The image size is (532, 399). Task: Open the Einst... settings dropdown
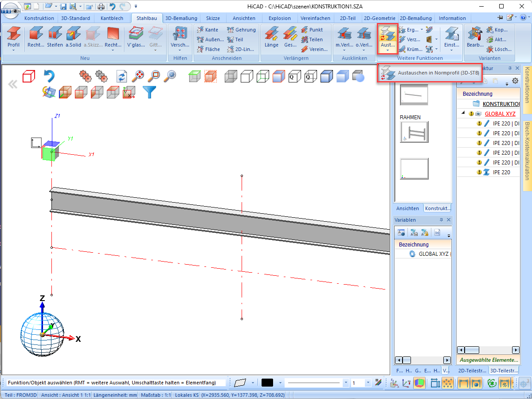452,50
